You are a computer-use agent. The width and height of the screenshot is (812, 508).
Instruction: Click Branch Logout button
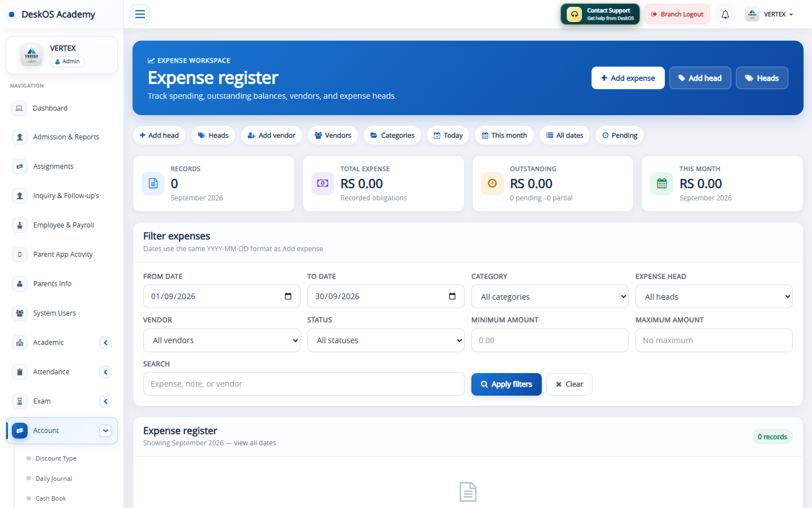tap(677, 14)
